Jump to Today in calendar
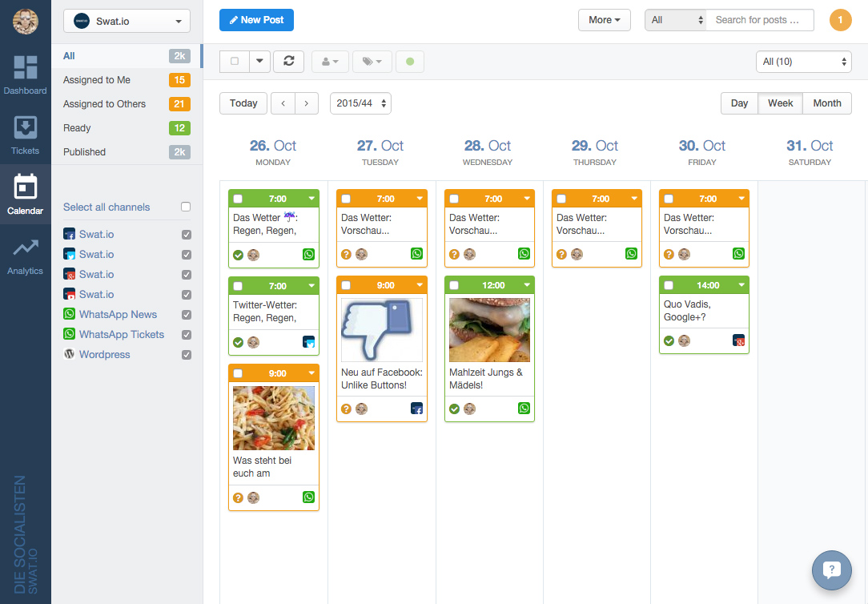The height and width of the screenshot is (604, 868). click(243, 103)
